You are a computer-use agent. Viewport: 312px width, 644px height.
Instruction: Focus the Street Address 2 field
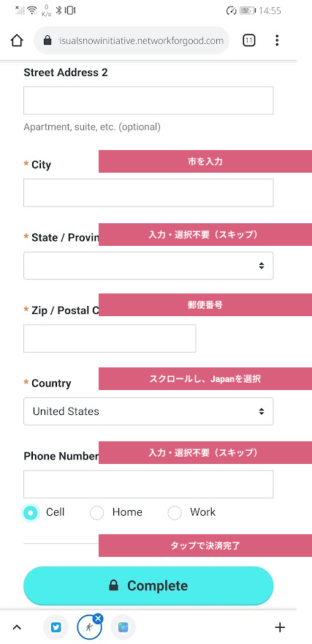tap(148, 100)
